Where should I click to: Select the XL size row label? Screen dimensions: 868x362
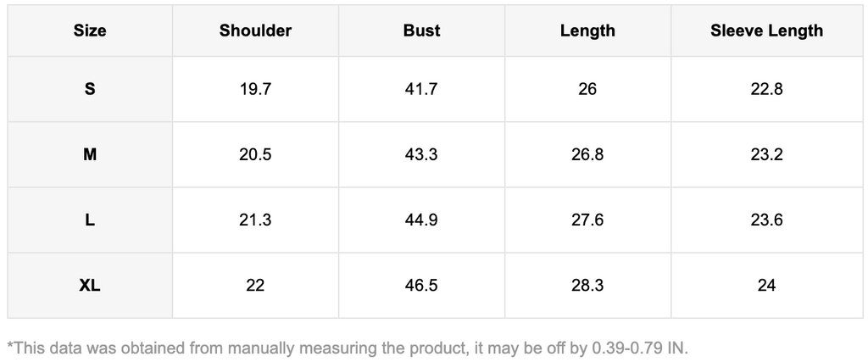(90, 286)
